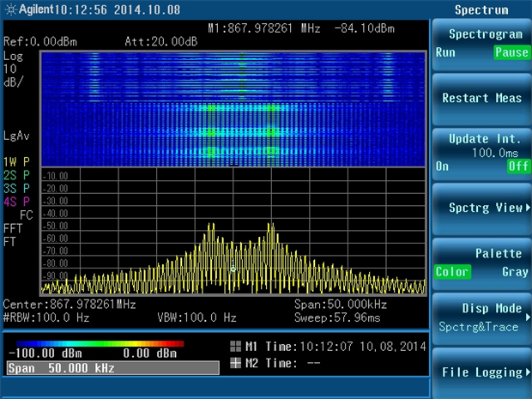Click the Spectrum menu title

(x=481, y=9)
